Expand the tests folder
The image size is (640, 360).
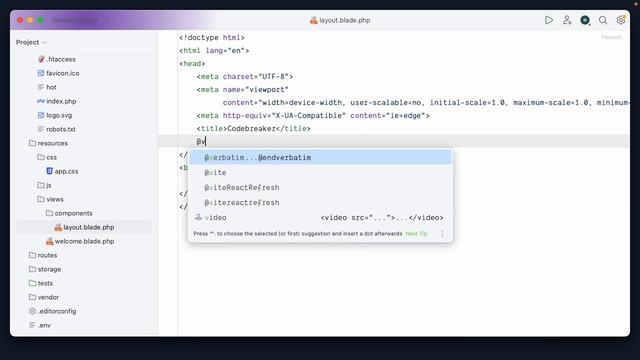[41, 283]
